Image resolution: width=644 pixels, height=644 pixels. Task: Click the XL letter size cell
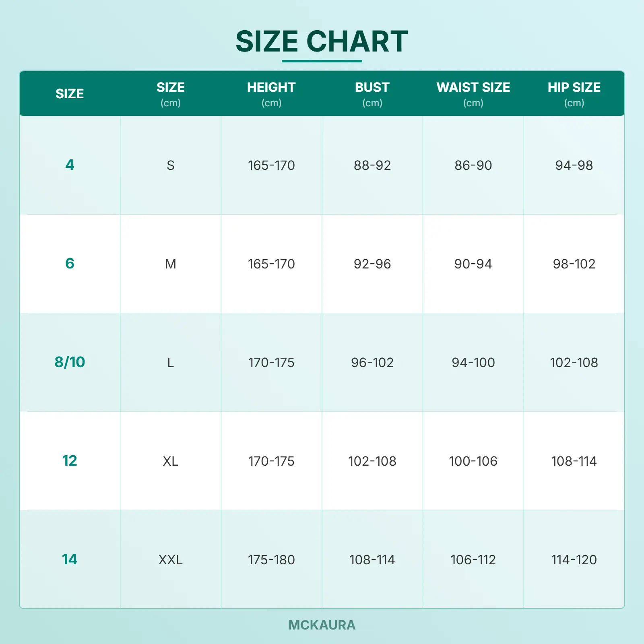[x=171, y=461]
